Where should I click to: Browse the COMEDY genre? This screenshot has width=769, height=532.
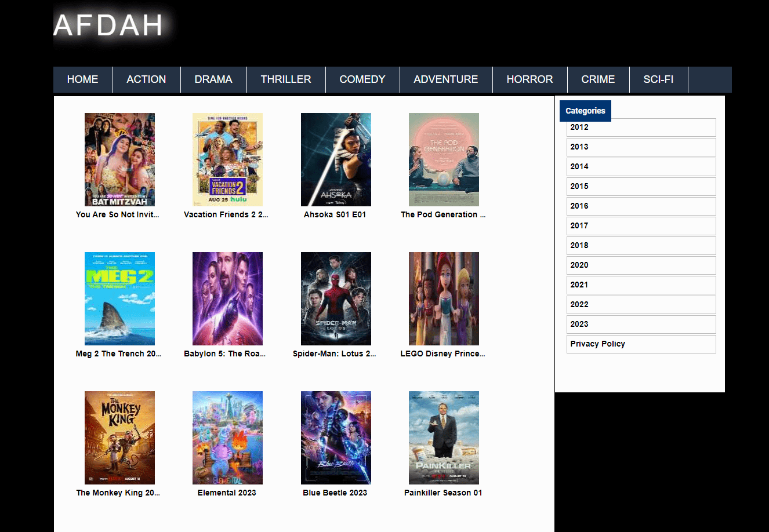(x=362, y=79)
